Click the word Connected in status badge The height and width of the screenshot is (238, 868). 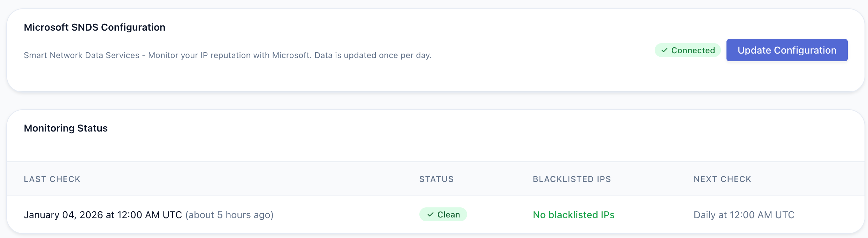(x=693, y=50)
